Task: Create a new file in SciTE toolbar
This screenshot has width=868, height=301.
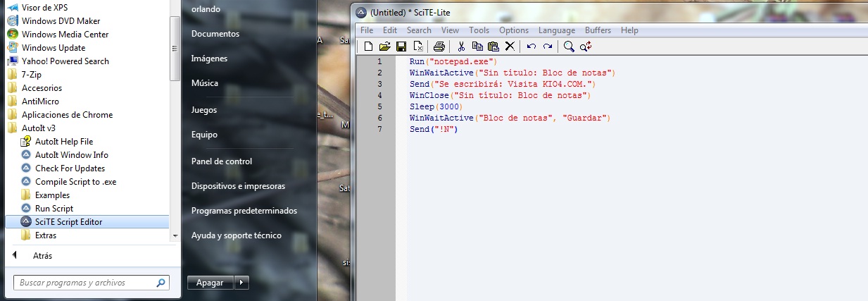Action: (x=368, y=47)
